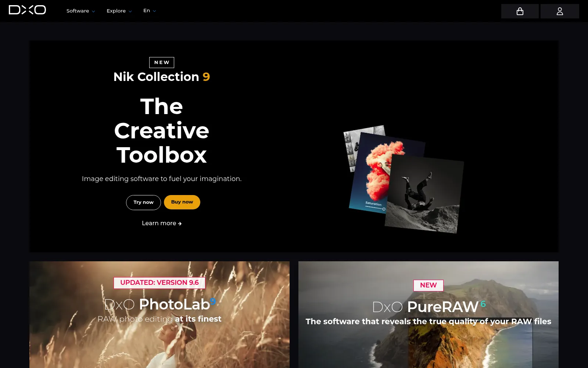Click the NEW badge above Nik Collection

click(x=162, y=63)
